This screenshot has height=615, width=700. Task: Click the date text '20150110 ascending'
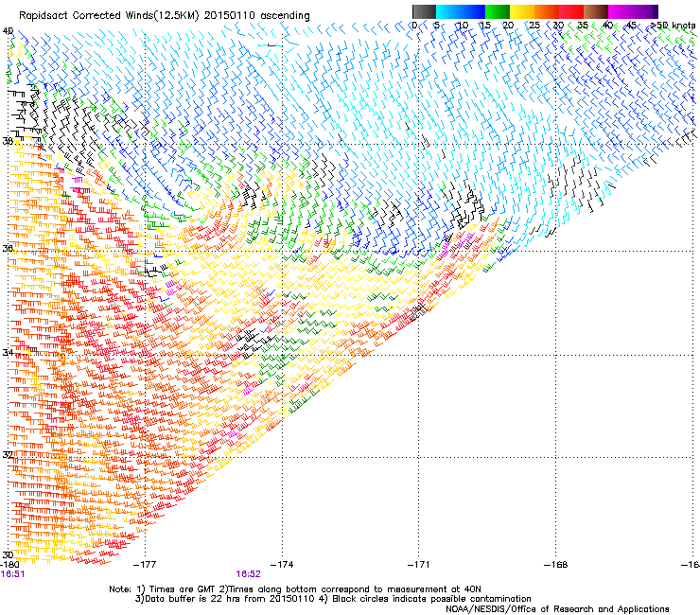tap(256, 16)
